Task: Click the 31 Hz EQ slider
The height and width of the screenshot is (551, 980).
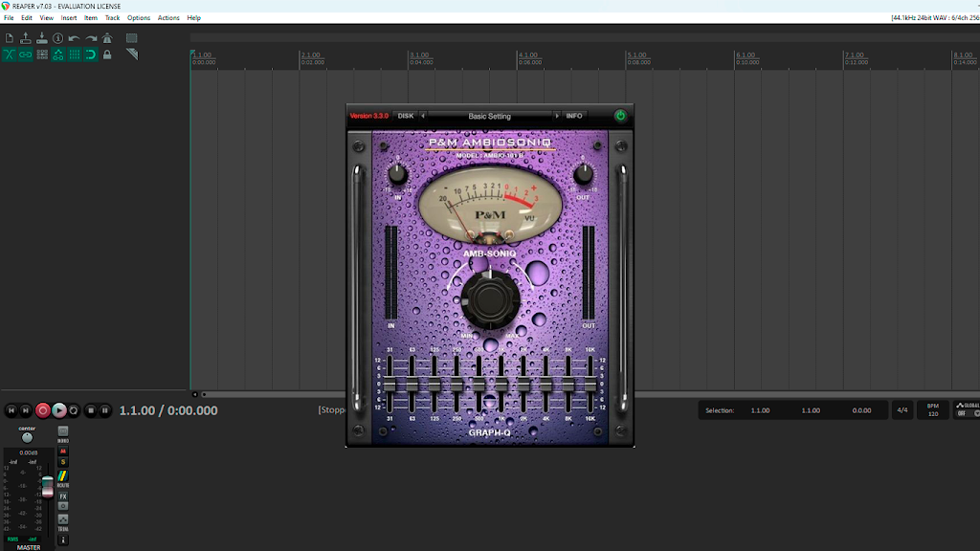Action: [x=390, y=385]
